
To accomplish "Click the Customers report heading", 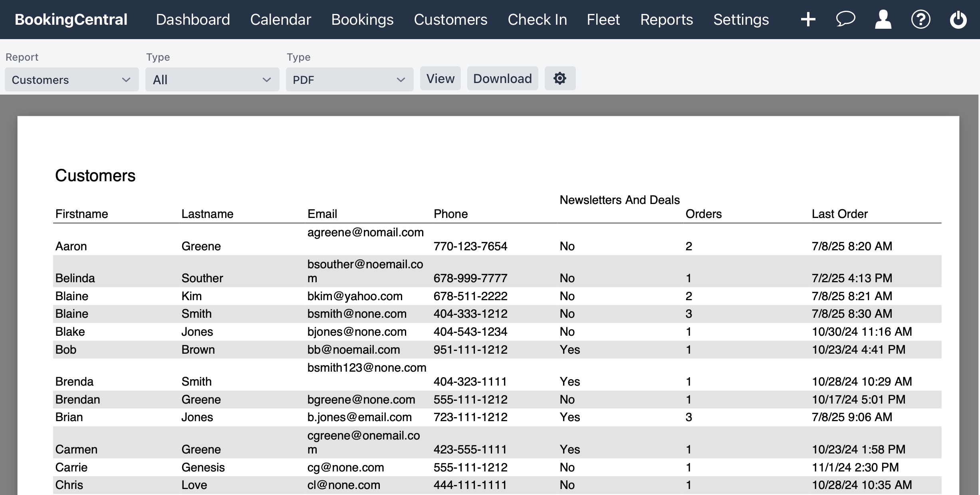I will point(95,176).
